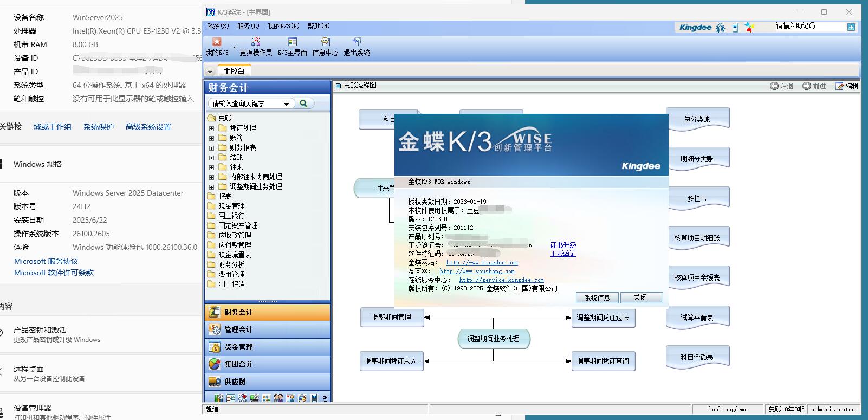Click the 总账 folder icon
The height and width of the screenshot is (420, 868).
(211, 118)
